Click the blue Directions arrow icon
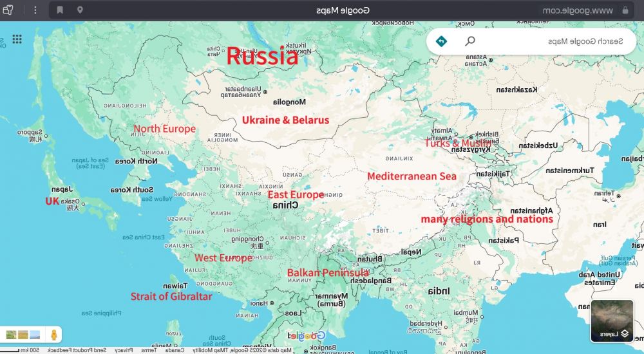This screenshot has width=644, height=354. [x=441, y=41]
